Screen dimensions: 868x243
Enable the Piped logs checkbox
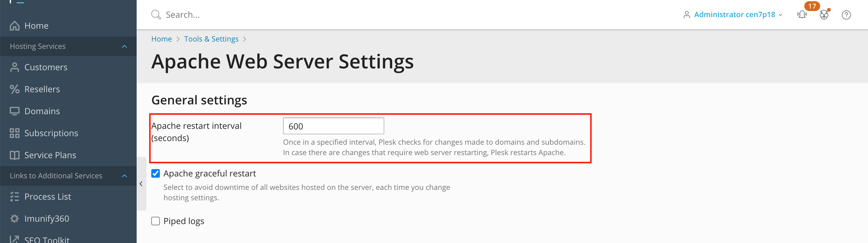155,221
